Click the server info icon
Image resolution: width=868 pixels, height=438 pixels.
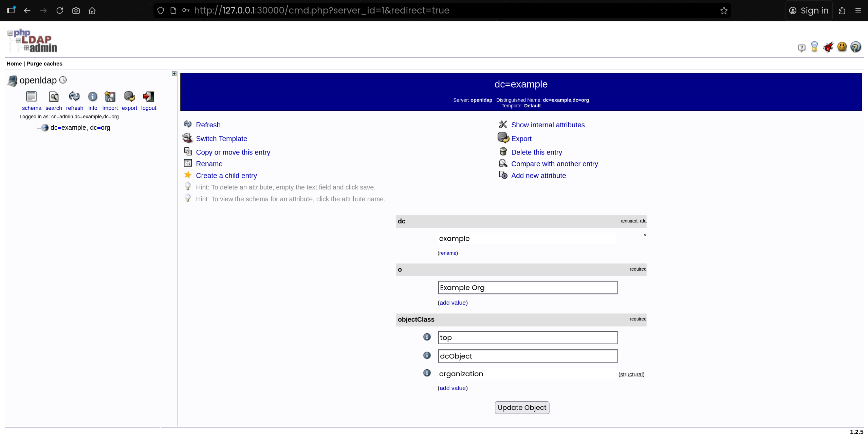[93, 97]
